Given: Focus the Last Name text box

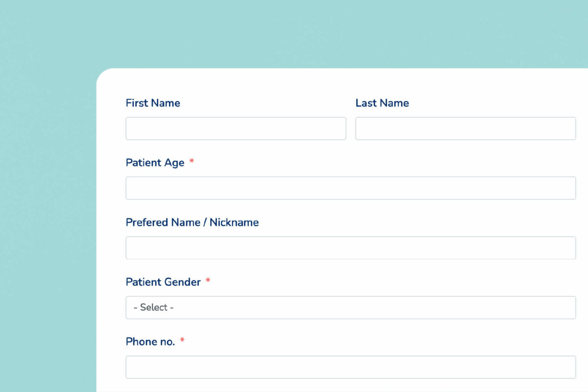Looking at the screenshot, I should [465, 128].
